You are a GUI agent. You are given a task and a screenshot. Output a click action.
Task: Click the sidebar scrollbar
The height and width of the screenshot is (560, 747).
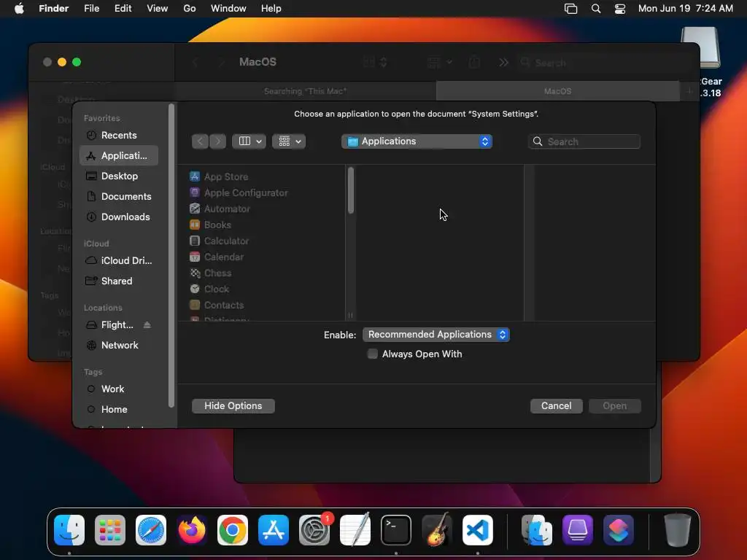(x=171, y=256)
